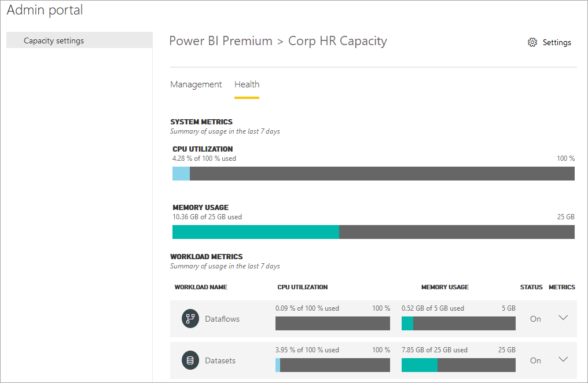Image resolution: width=588 pixels, height=383 pixels.
Task: Click the Datasets status On label
Action: [535, 360]
